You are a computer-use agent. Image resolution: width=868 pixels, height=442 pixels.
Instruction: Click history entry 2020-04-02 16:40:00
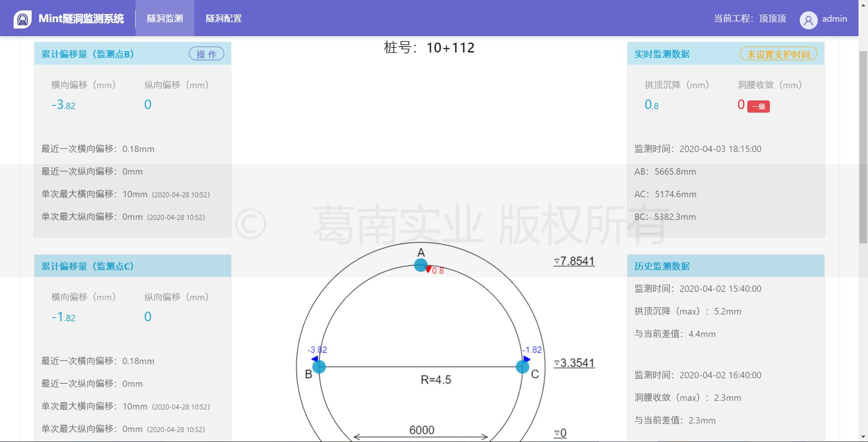coord(698,375)
